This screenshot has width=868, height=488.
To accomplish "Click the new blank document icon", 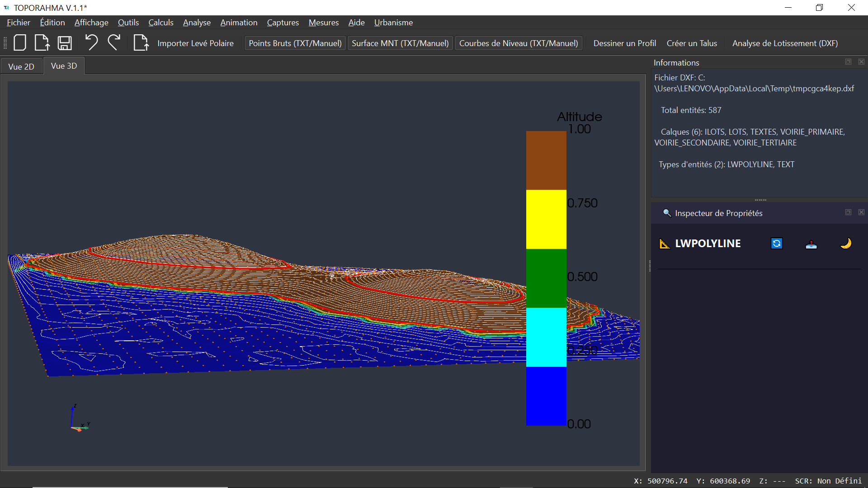I will coord(20,43).
